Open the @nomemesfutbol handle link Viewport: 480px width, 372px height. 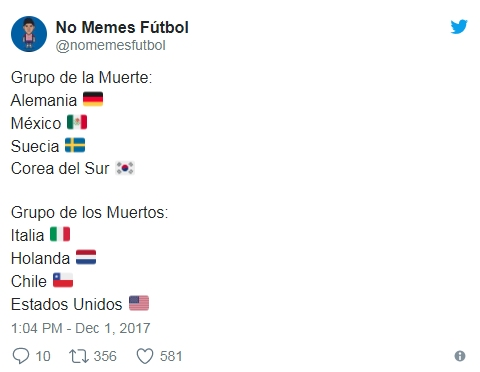[110, 45]
